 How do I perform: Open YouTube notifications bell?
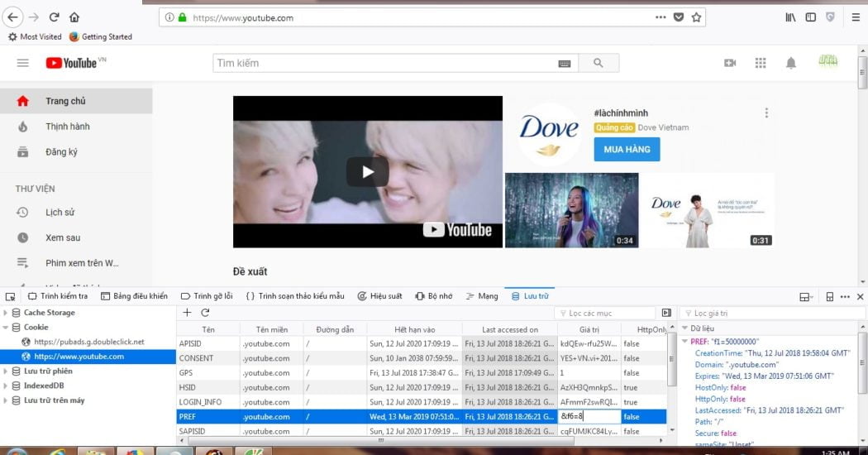click(791, 63)
